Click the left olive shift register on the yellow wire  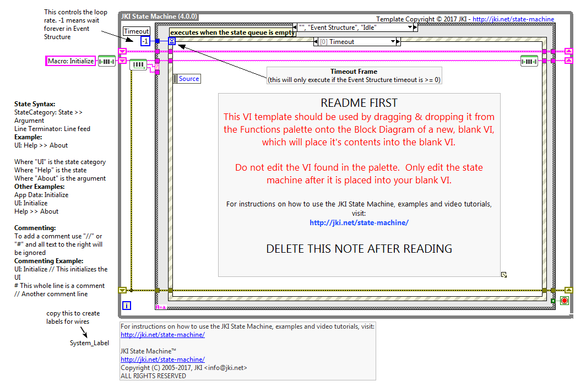pos(123,290)
